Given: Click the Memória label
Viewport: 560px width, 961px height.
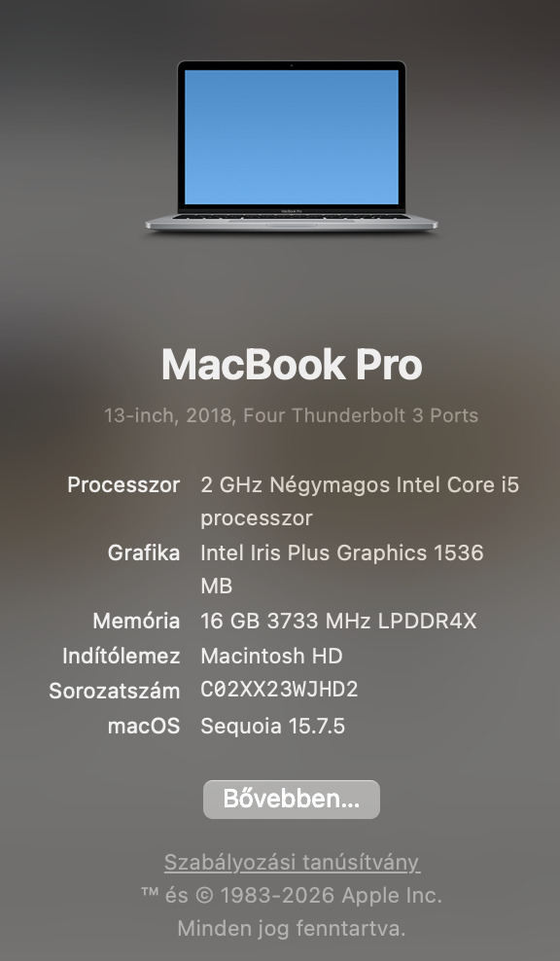Looking at the screenshot, I should [x=136, y=621].
